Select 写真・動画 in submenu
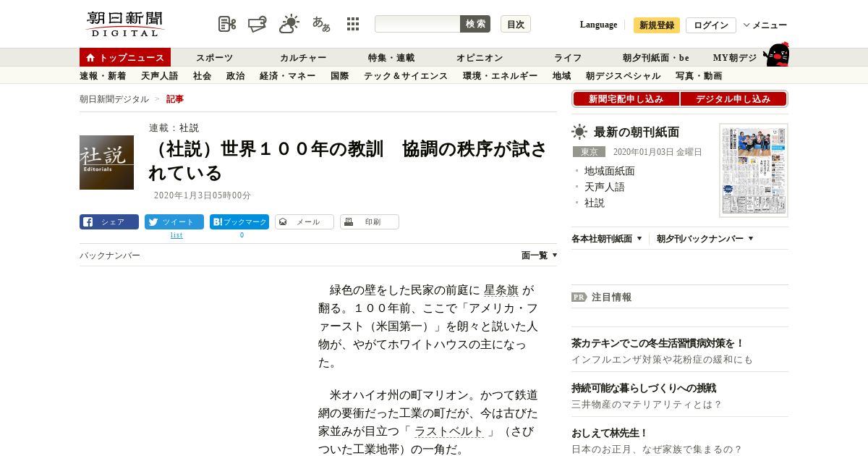The height and width of the screenshot is (456, 868). [x=698, y=76]
